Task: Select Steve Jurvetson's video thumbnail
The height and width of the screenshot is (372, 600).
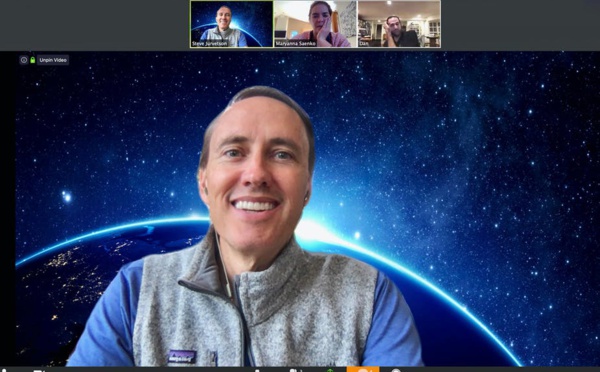Action: tap(232, 24)
